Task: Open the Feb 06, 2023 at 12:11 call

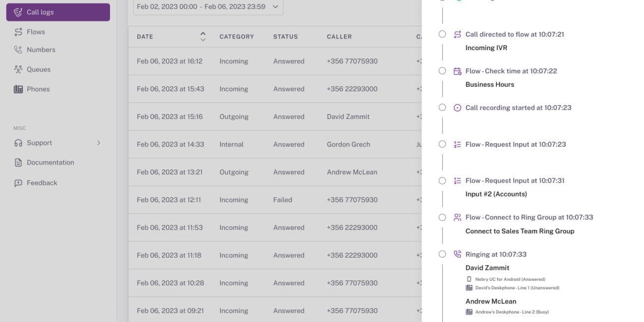Action: (x=275, y=200)
